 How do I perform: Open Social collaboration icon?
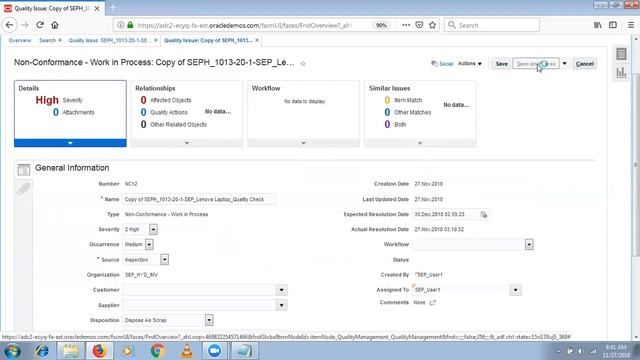[x=442, y=64]
